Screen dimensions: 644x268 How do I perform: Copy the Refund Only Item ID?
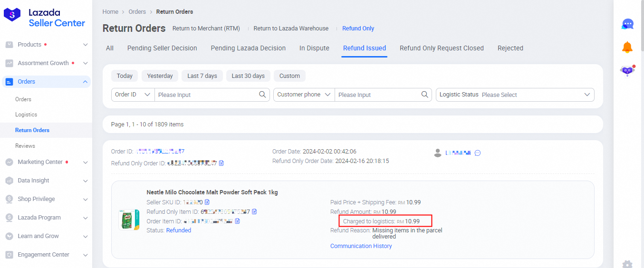click(x=255, y=211)
